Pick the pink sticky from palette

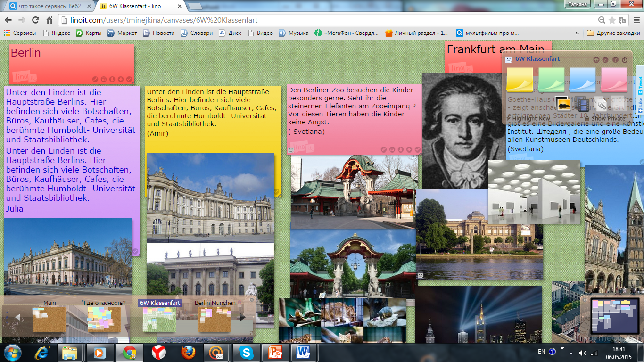614,79
